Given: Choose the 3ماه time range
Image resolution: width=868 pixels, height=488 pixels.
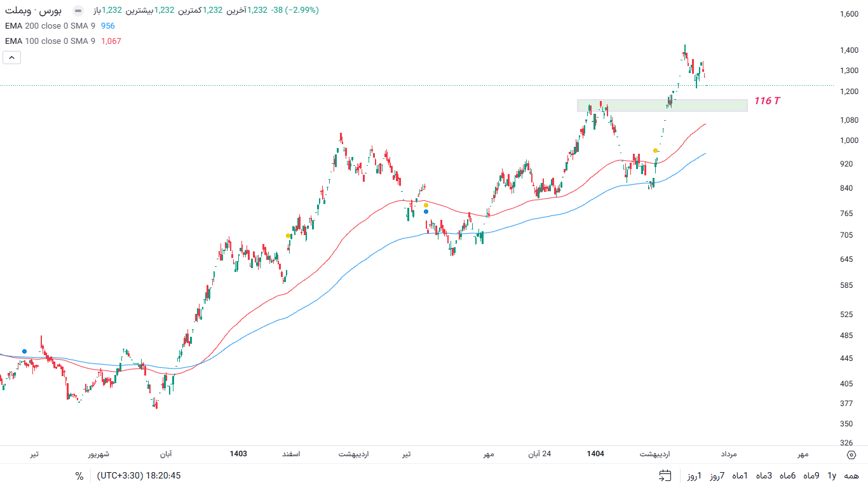Looking at the screenshot, I should point(764,476).
